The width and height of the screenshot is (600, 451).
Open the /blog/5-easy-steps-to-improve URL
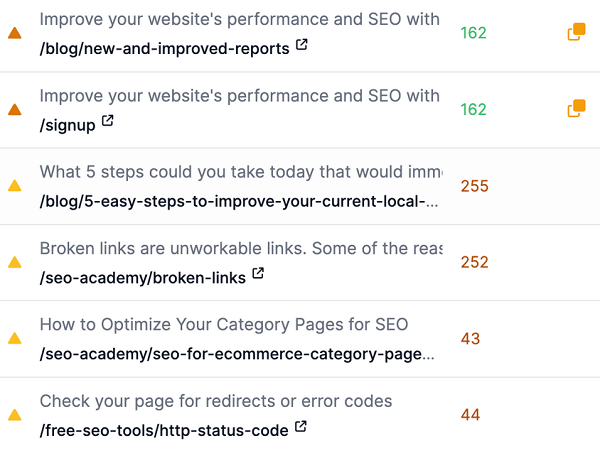point(239,201)
